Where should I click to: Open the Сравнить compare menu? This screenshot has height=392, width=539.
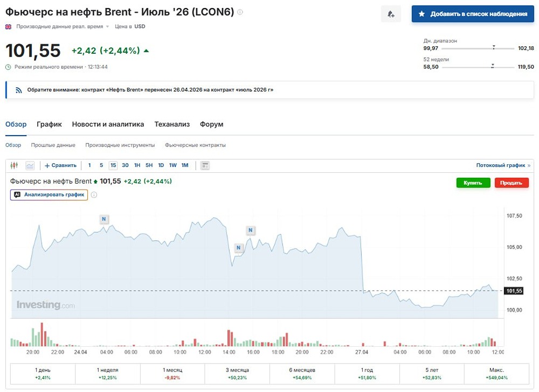click(60, 165)
